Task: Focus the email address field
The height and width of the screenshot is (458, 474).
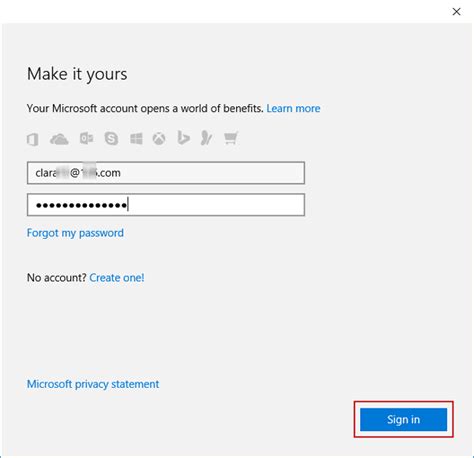Action: [166, 173]
